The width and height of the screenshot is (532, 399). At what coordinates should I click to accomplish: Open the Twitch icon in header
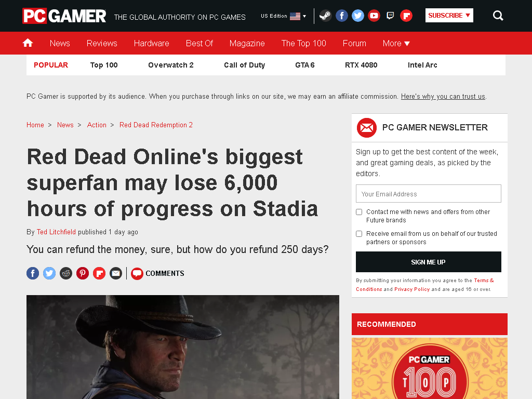click(x=390, y=16)
